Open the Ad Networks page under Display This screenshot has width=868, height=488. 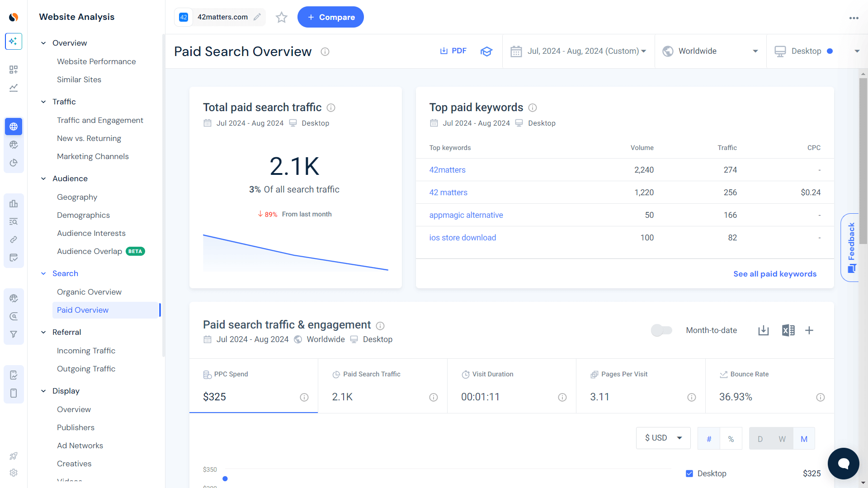click(80, 445)
